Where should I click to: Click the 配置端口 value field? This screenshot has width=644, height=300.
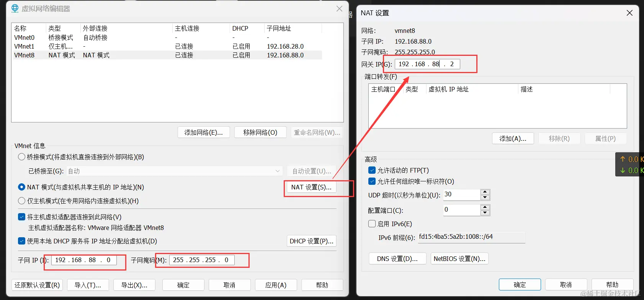tap(462, 210)
